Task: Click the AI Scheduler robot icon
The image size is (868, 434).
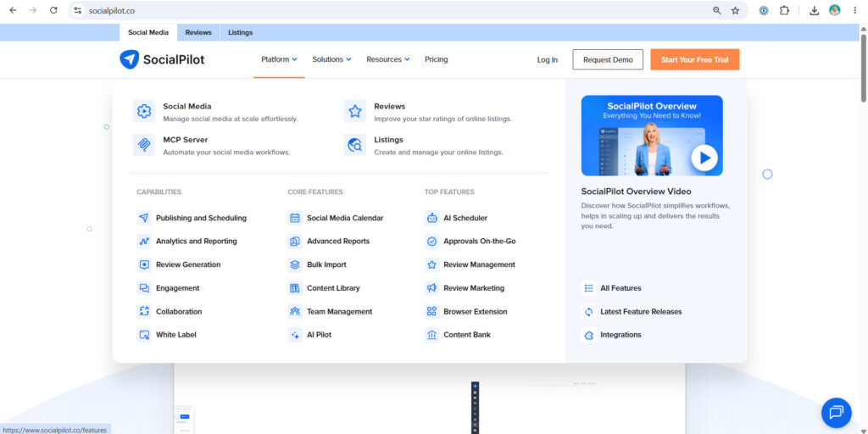Action: [431, 218]
